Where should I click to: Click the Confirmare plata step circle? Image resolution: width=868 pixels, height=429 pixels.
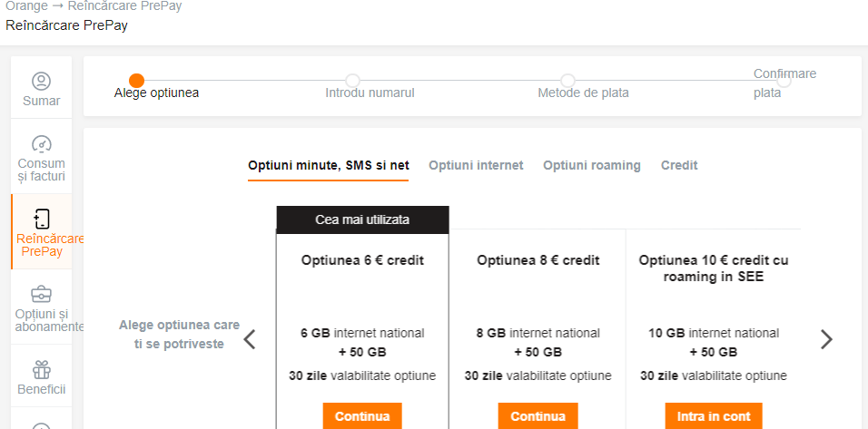(784, 81)
